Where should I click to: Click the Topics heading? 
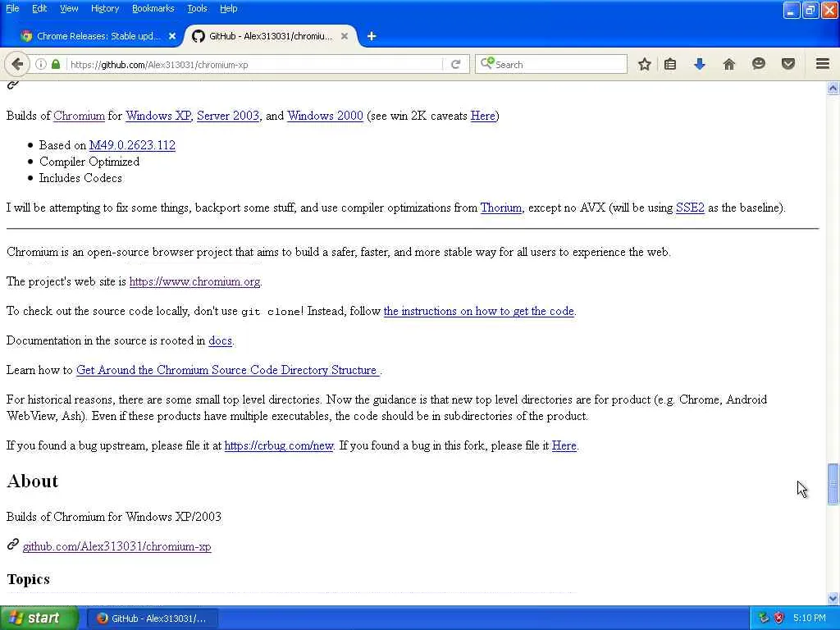click(29, 579)
